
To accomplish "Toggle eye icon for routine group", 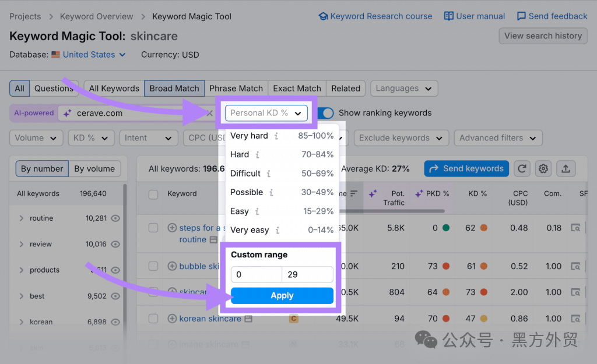I will tap(115, 218).
